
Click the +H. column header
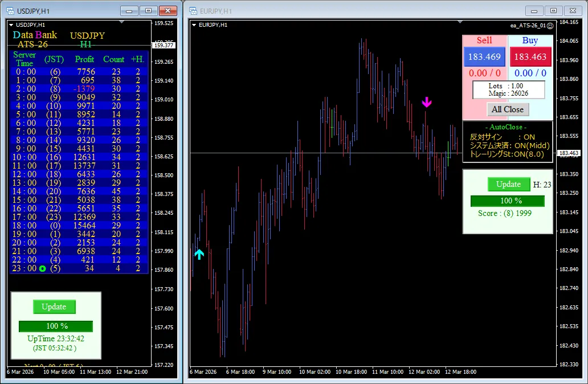tap(138, 59)
